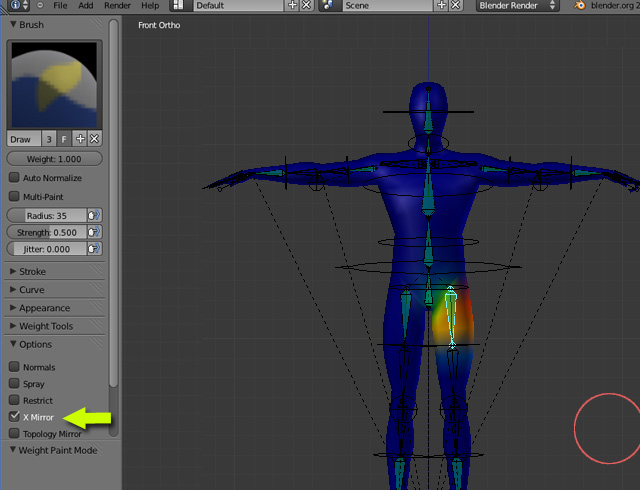The height and width of the screenshot is (490, 640).
Task: Open the screen layout browse icon
Action: [x=178, y=5]
